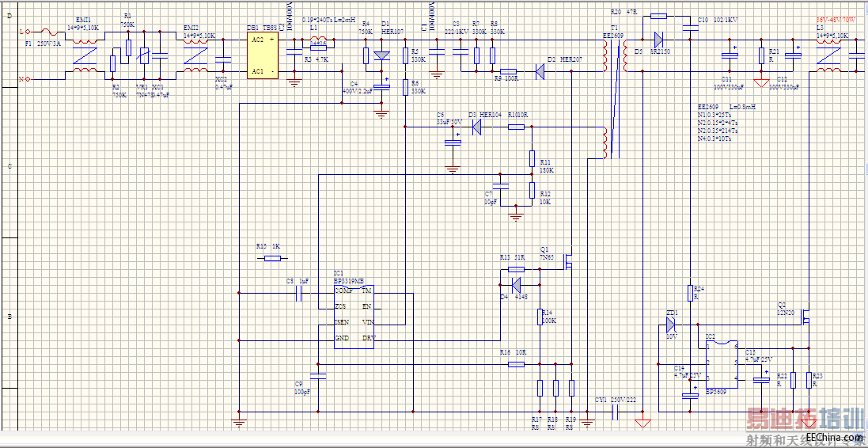Select the R6 330K resistor symbol
This screenshot has width=868, height=448.
pos(405,88)
